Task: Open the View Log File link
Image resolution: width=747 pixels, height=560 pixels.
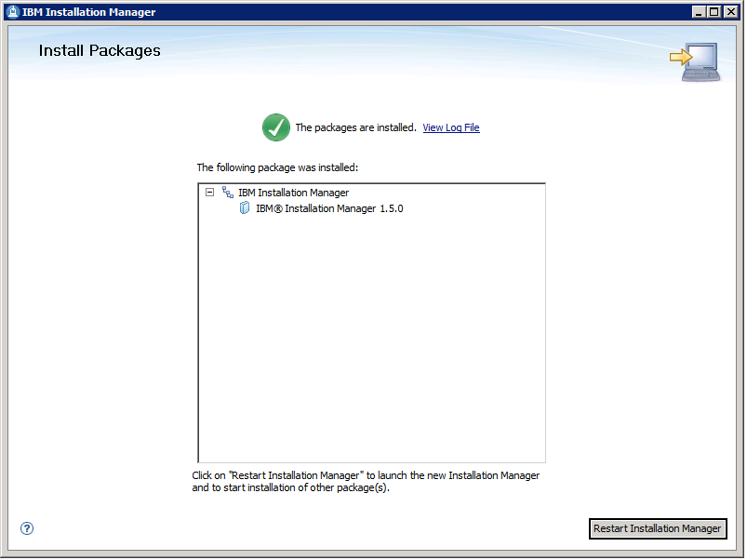Action: tap(451, 127)
